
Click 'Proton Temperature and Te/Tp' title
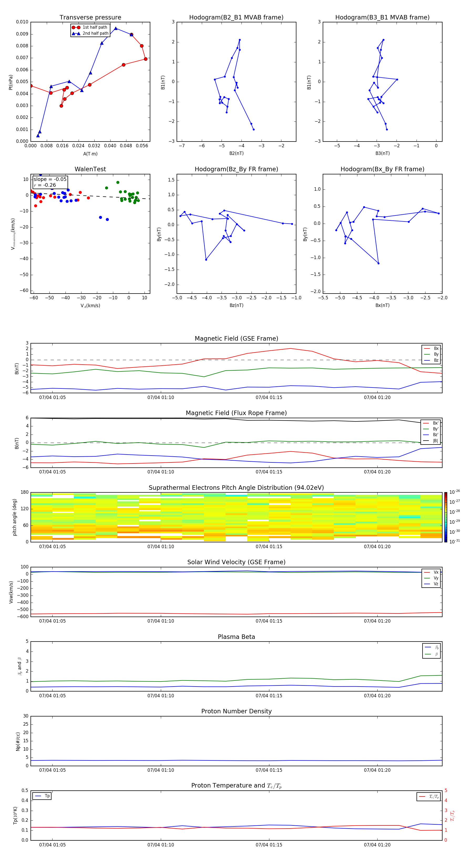(236, 786)
